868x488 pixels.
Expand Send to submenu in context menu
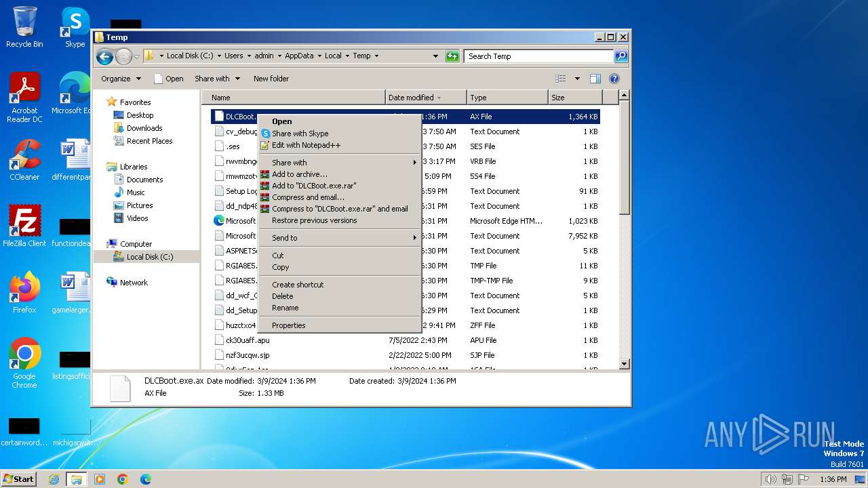coord(339,238)
